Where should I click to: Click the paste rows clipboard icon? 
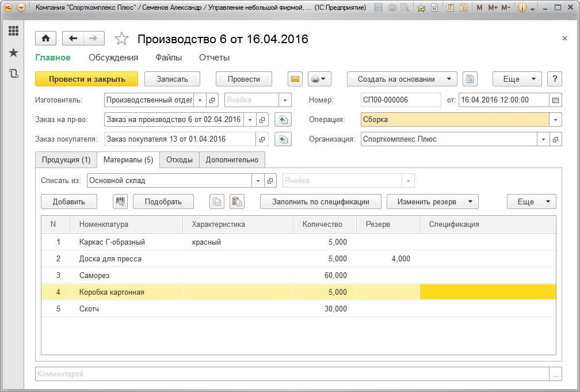(236, 201)
